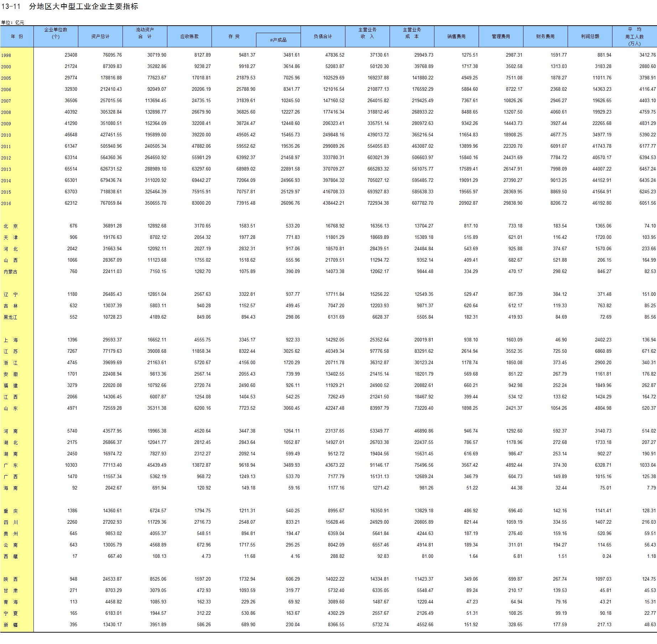Click the 利润总额 column header
657x644 pixels.
pyautogui.click(x=590, y=36)
